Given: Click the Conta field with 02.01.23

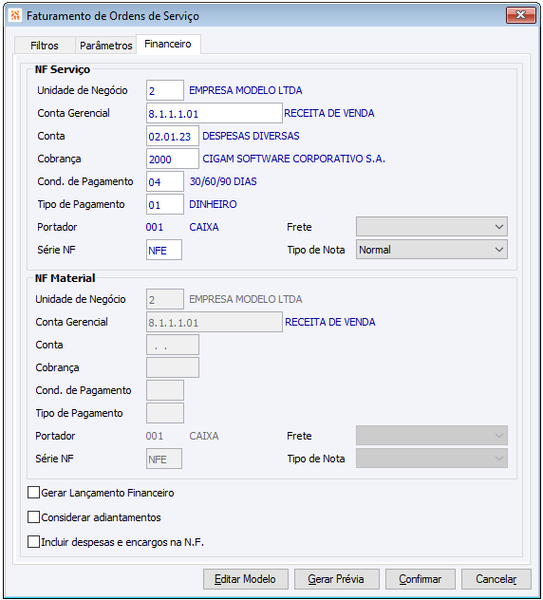Looking at the screenshot, I should (x=173, y=136).
